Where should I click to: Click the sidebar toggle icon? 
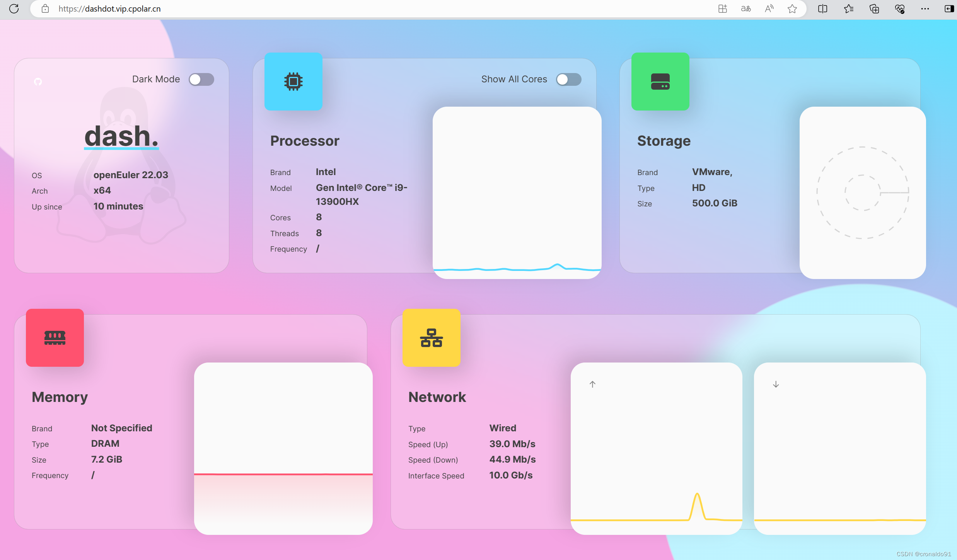click(x=949, y=9)
